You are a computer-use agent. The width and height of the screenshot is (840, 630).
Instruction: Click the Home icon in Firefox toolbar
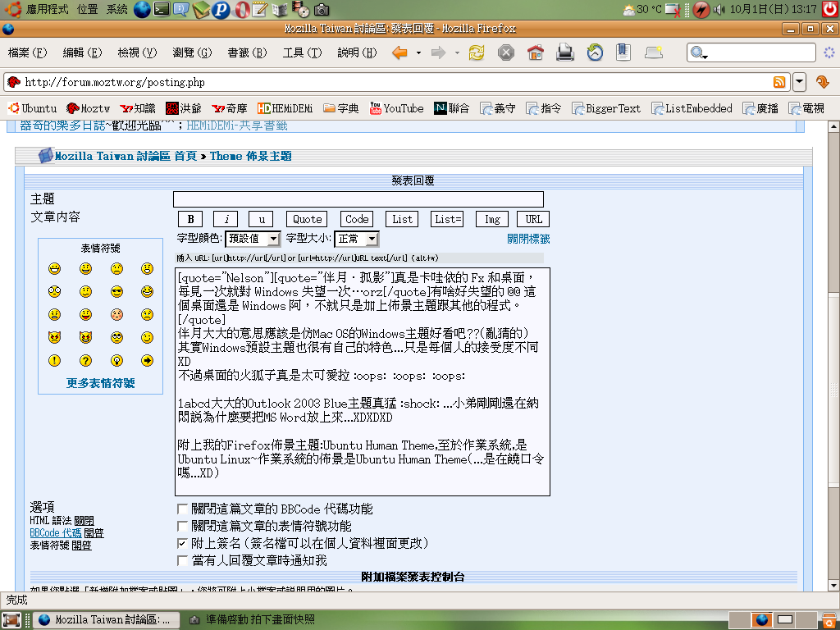point(536,53)
